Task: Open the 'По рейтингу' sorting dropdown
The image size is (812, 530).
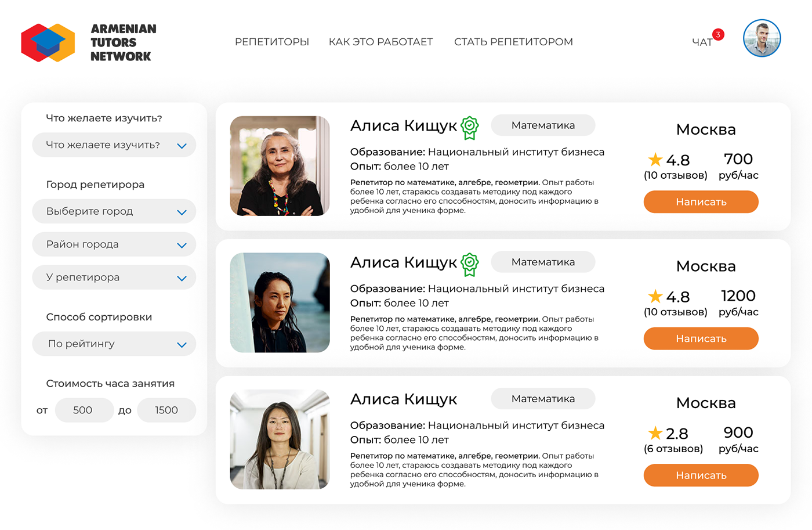Action: [114, 344]
